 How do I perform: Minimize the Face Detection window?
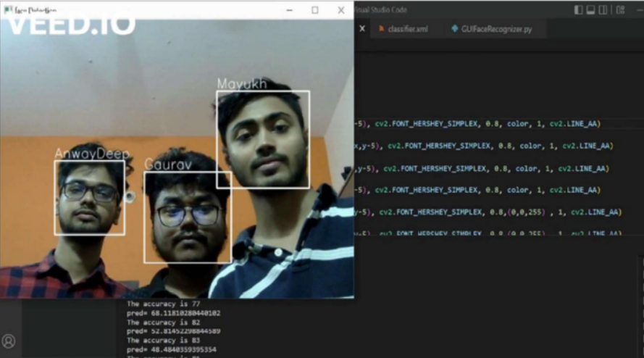point(290,10)
